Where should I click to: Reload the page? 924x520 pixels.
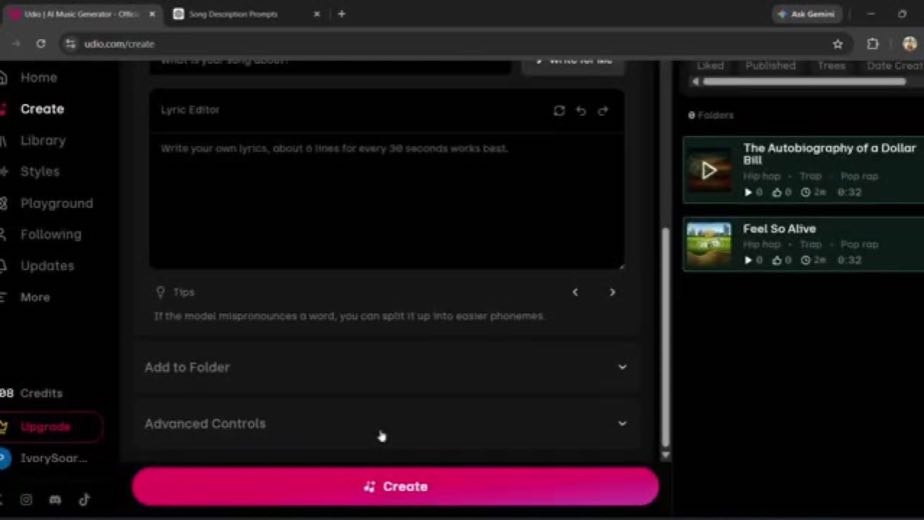(x=41, y=44)
